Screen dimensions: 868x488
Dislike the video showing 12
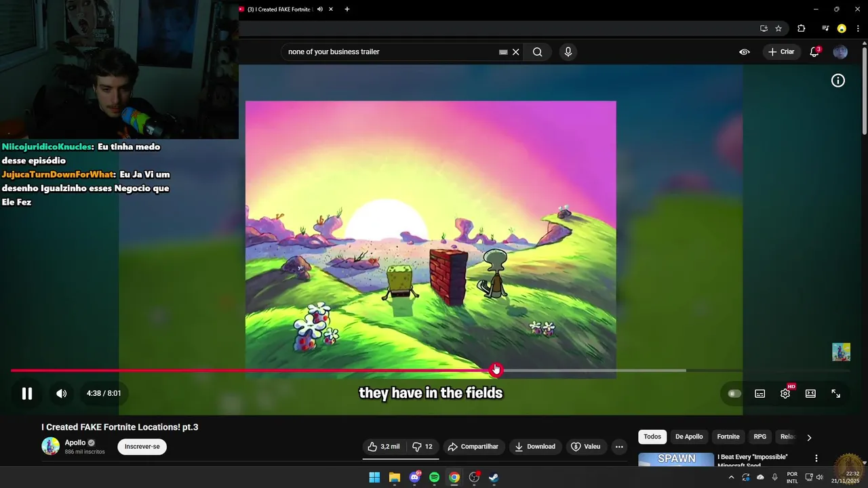422,447
